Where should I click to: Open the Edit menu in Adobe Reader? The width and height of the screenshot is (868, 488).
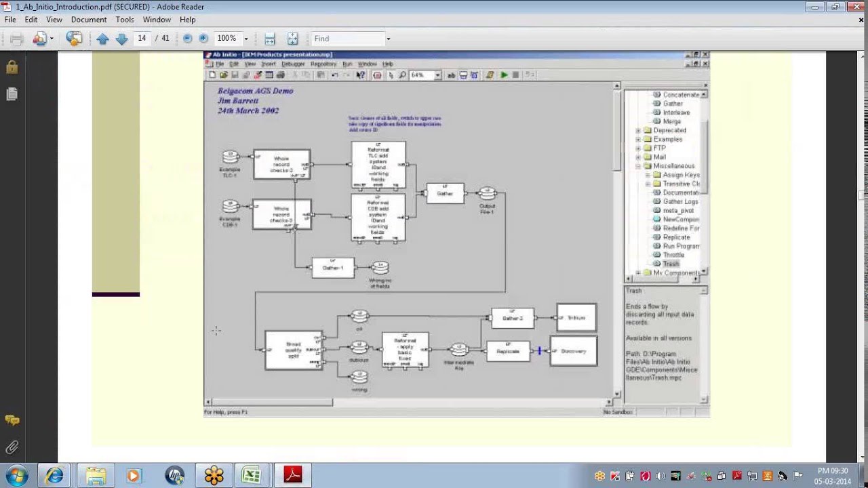pyautogui.click(x=31, y=20)
